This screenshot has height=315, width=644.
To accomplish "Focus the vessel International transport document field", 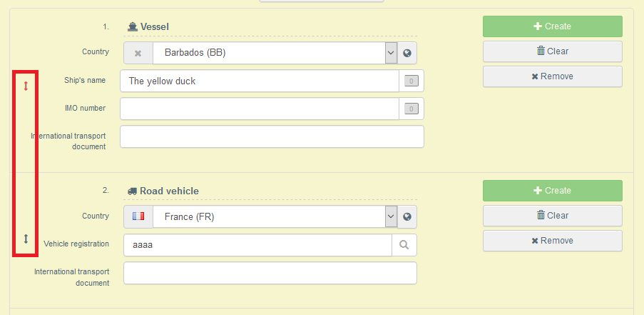I will coord(272,136).
